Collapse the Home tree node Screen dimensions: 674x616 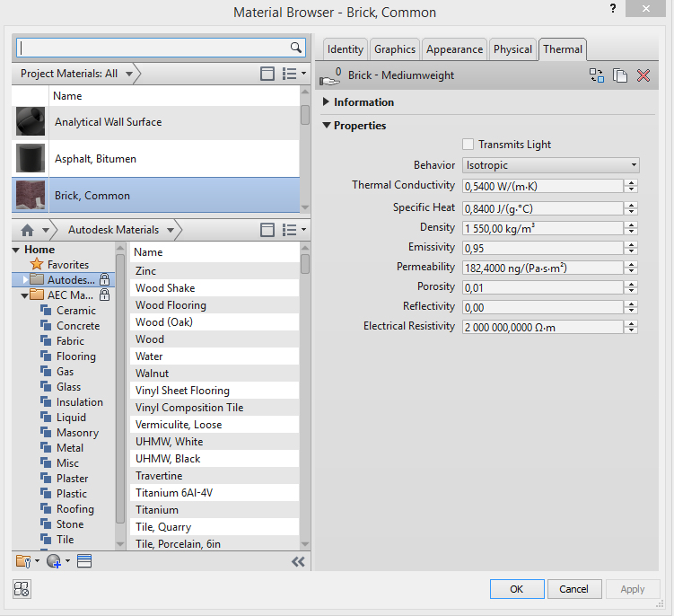coord(16,250)
